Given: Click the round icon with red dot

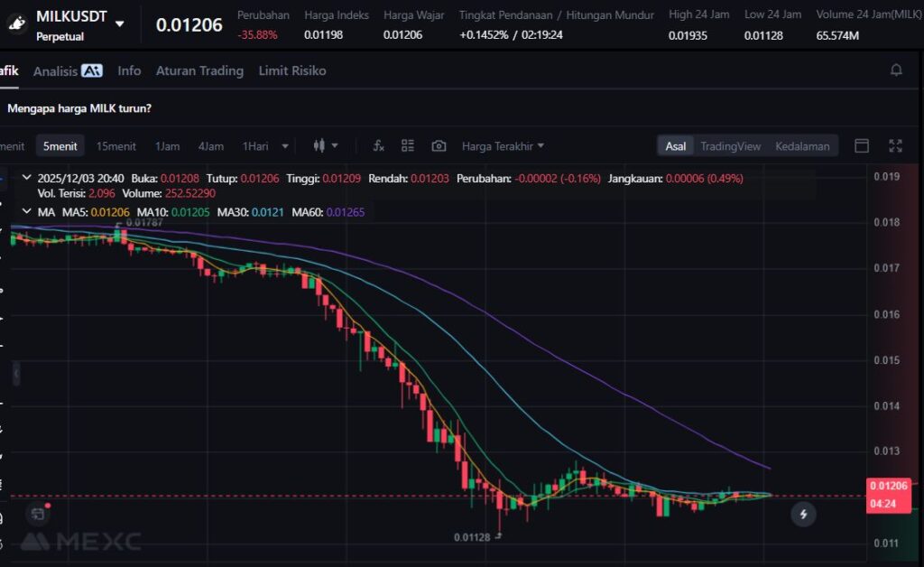Looking at the screenshot, I should (37, 514).
